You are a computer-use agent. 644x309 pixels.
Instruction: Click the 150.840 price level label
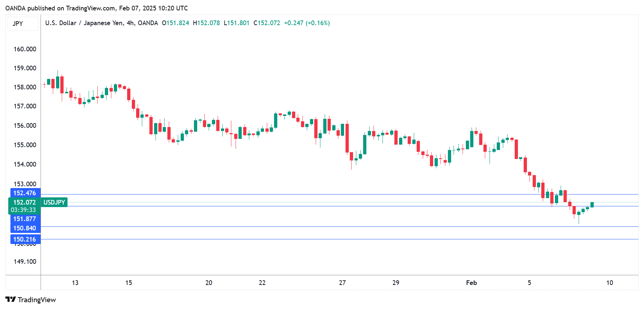pyautogui.click(x=25, y=228)
